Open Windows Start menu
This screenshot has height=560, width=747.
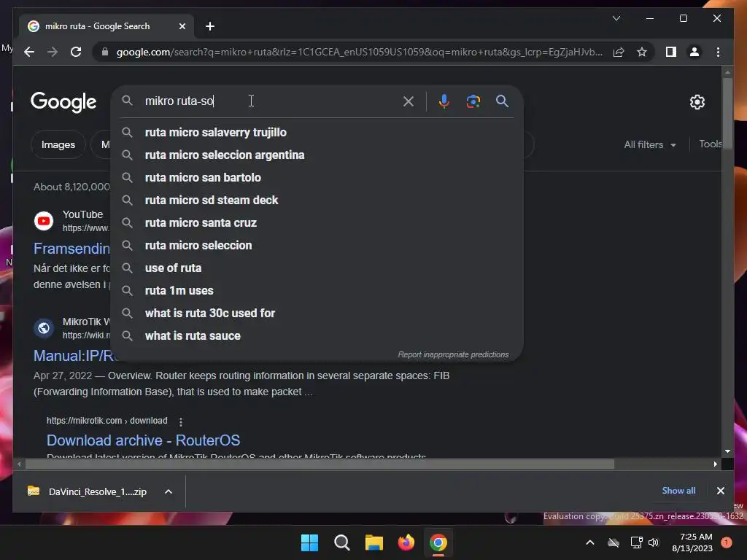coord(309,542)
